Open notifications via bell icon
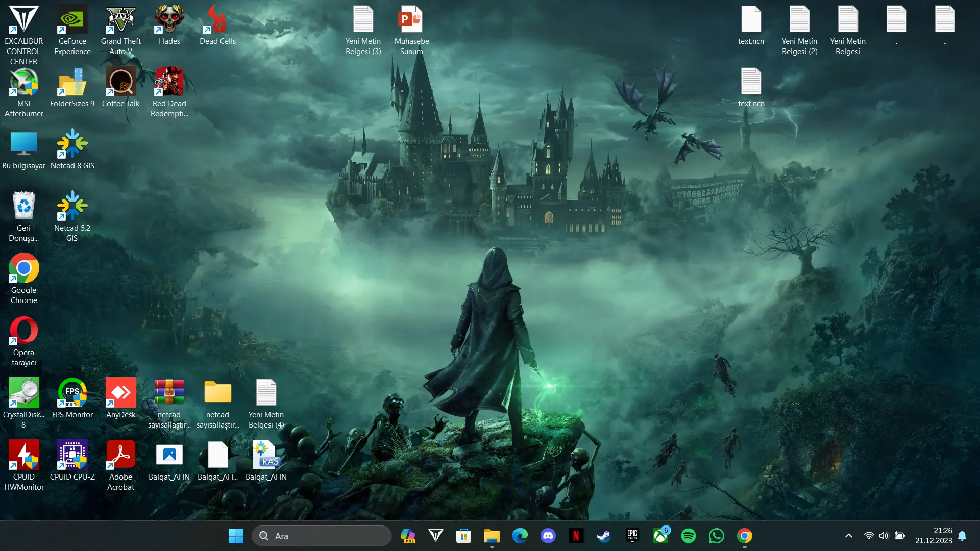Screen dimensions: 980x551 (x=962, y=536)
